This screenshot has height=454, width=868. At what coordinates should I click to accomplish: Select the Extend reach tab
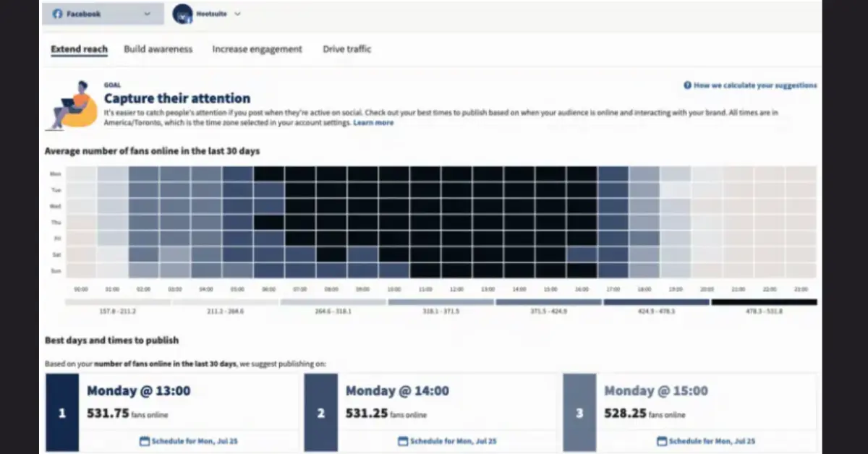(79, 49)
